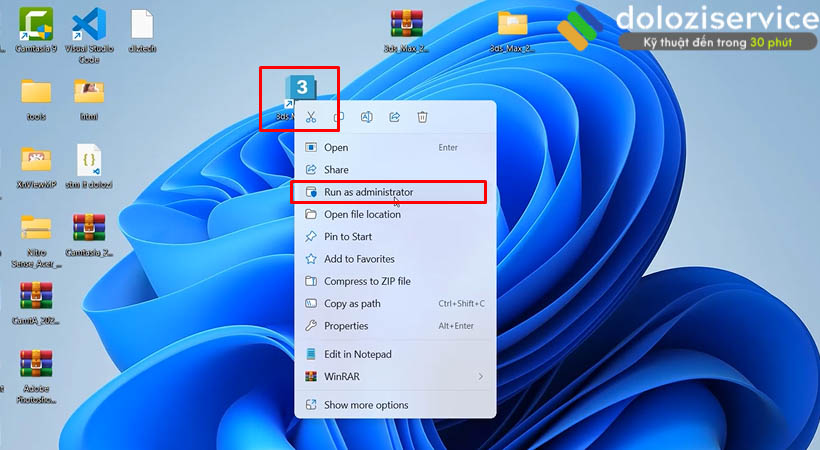Choose Run as administrator
The image size is (820, 450).
(x=368, y=192)
